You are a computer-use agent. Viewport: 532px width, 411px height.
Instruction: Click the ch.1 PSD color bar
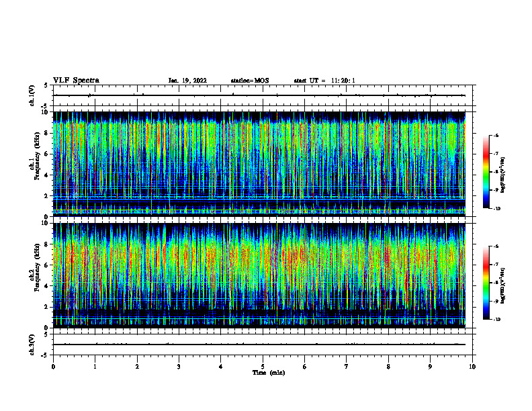(486, 172)
